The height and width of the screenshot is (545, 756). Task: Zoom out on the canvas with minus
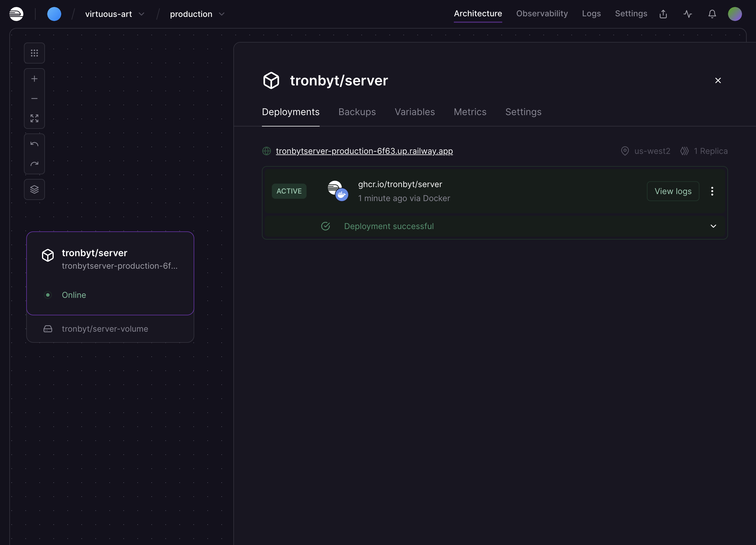tap(34, 99)
